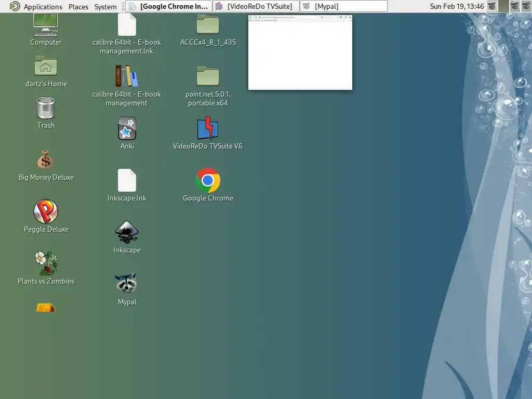Restore the Mypal window from the taskbar
Screen dimensions: 532x399
[344, 6]
